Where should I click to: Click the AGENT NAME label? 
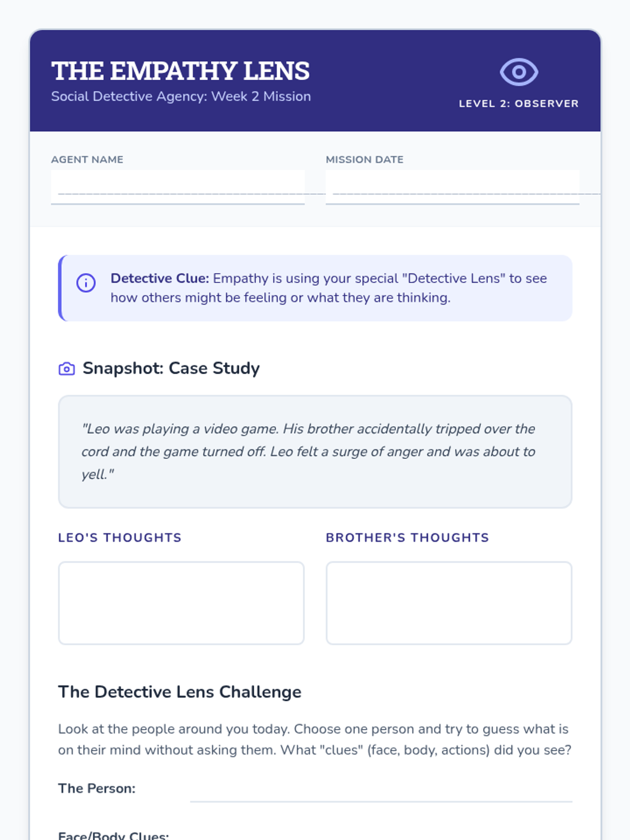pos(87,160)
